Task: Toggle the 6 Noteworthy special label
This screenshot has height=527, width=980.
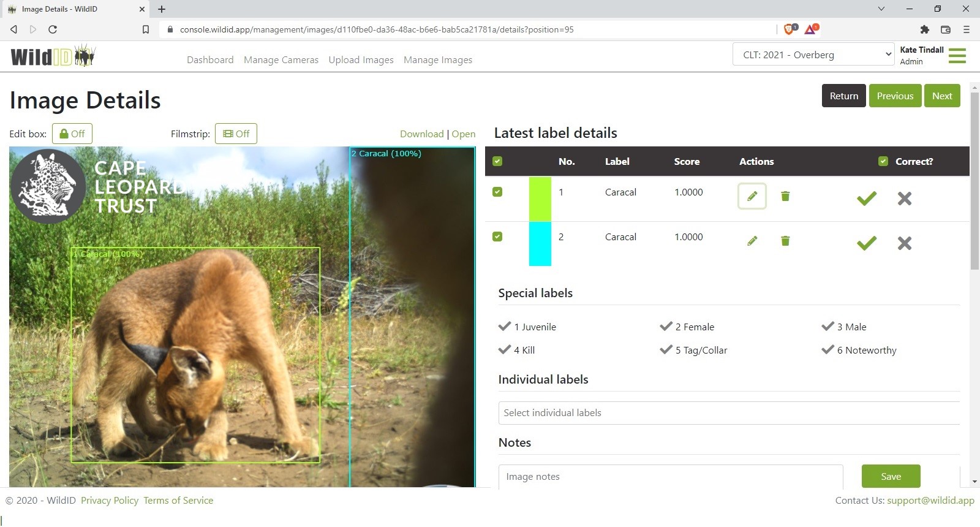Action: [x=859, y=350]
